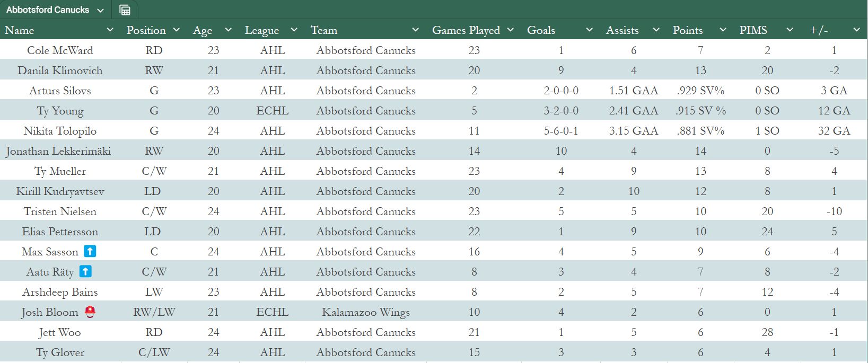Click the Games Played column dropdown arrow
Image resolution: width=868 pixels, height=363 pixels.
click(511, 30)
